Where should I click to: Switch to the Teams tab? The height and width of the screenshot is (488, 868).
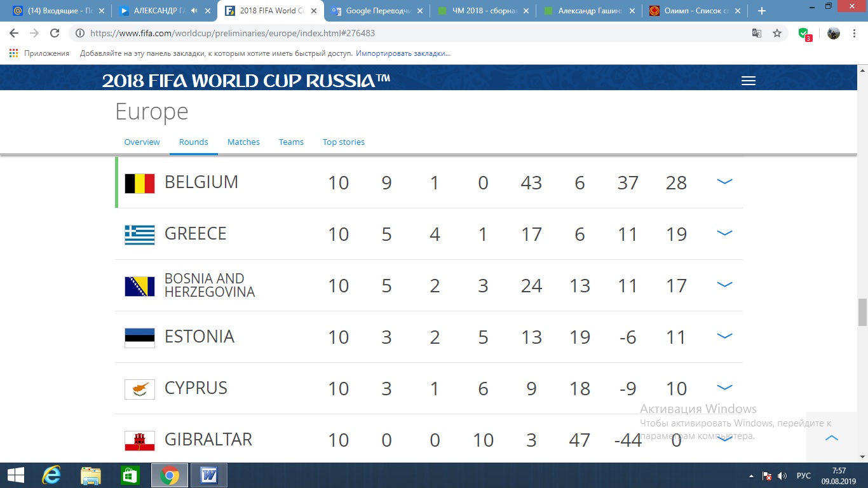[x=291, y=142]
